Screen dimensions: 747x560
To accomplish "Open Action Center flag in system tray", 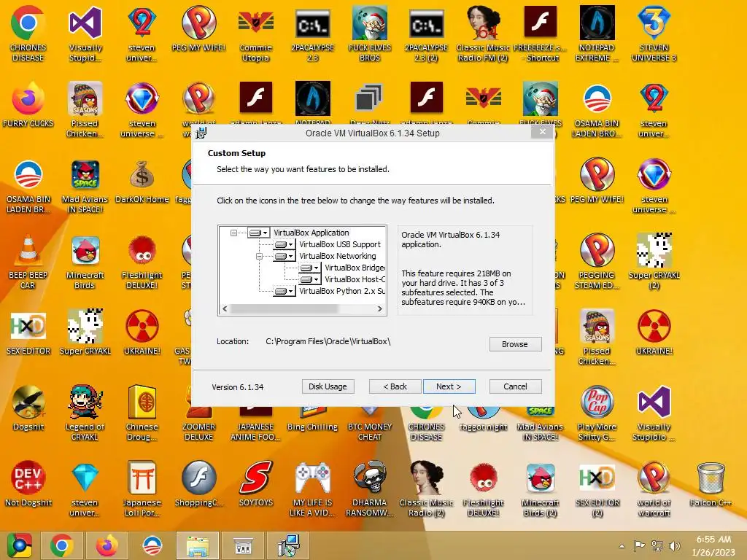I will pyautogui.click(x=639, y=546).
